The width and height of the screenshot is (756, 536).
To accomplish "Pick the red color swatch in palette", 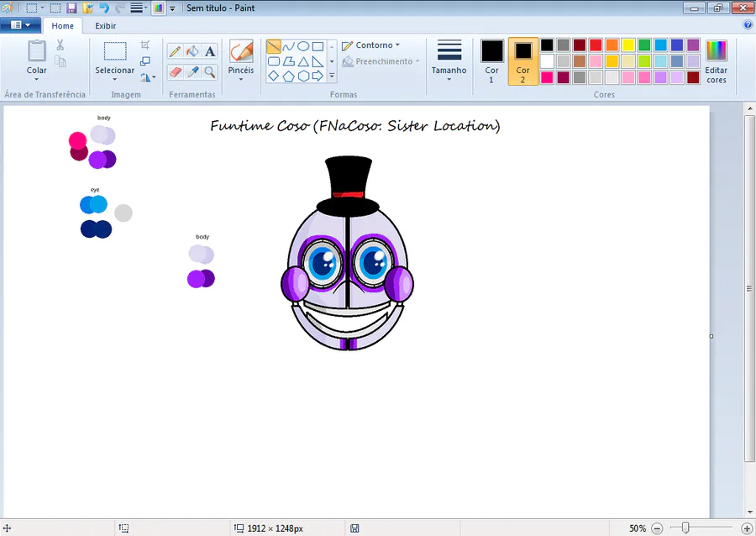I will pyautogui.click(x=596, y=45).
